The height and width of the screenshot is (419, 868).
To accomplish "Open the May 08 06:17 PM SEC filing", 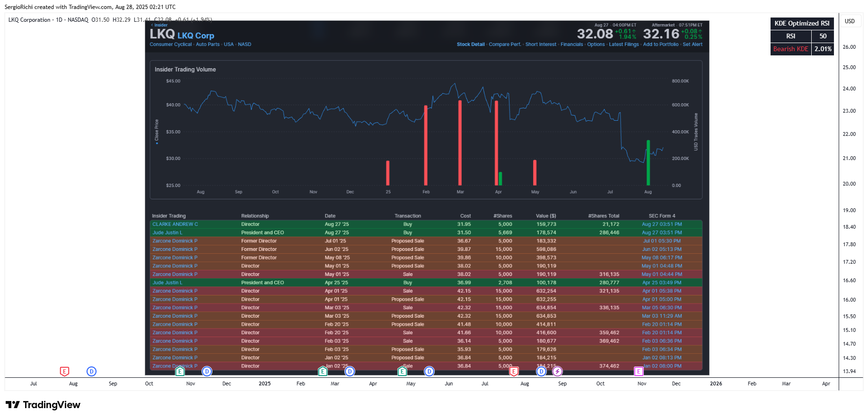I will point(662,258).
